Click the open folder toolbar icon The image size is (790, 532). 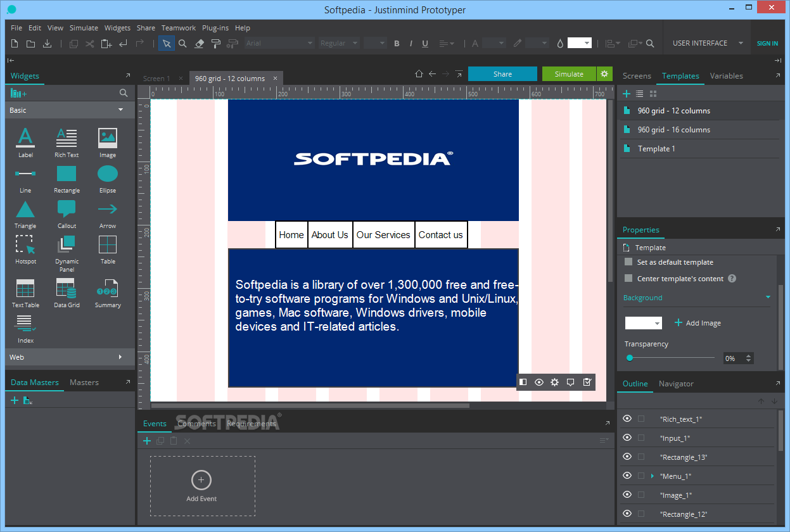click(x=30, y=44)
